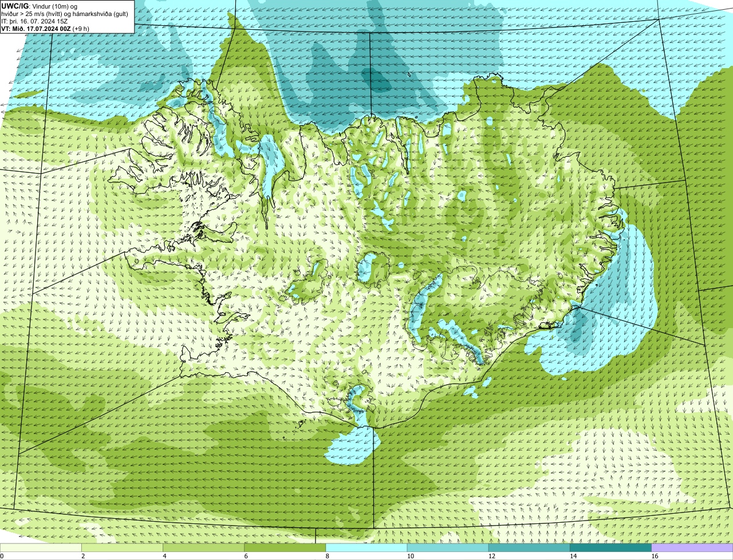733x560 pixels.
Task: Click the '14' label under the color scale
Action: click(573, 556)
